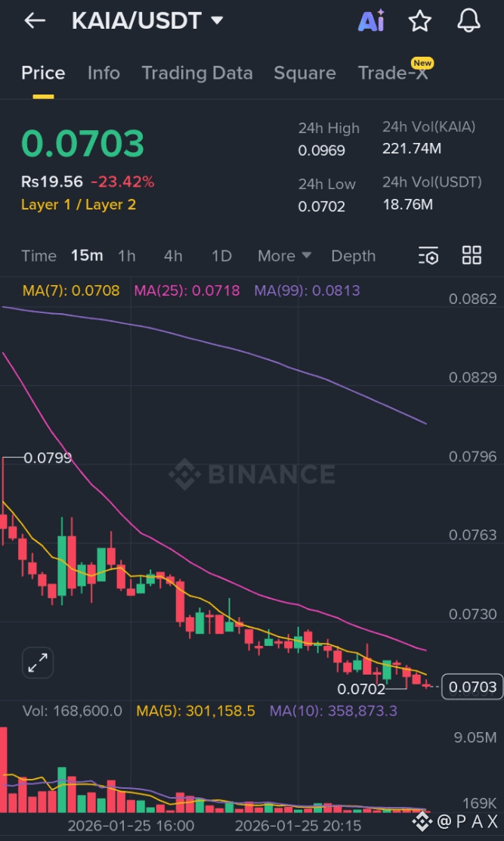The width and height of the screenshot is (504, 841).
Task: Open price alert bell icon
Action: 468,21
